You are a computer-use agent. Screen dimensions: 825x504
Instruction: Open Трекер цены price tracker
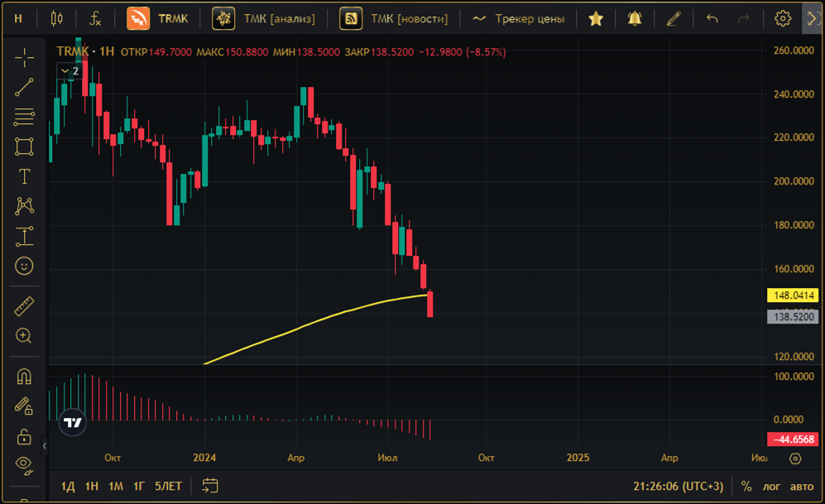coord(519,19)
